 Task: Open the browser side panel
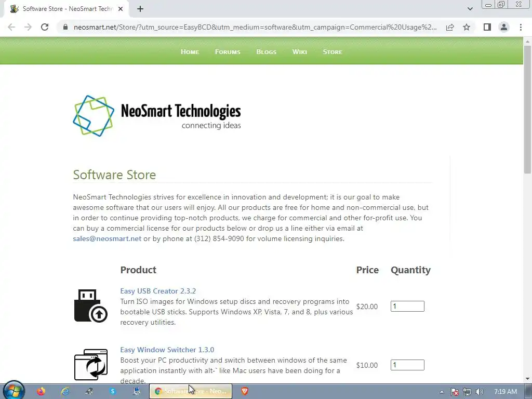point(487,27)
